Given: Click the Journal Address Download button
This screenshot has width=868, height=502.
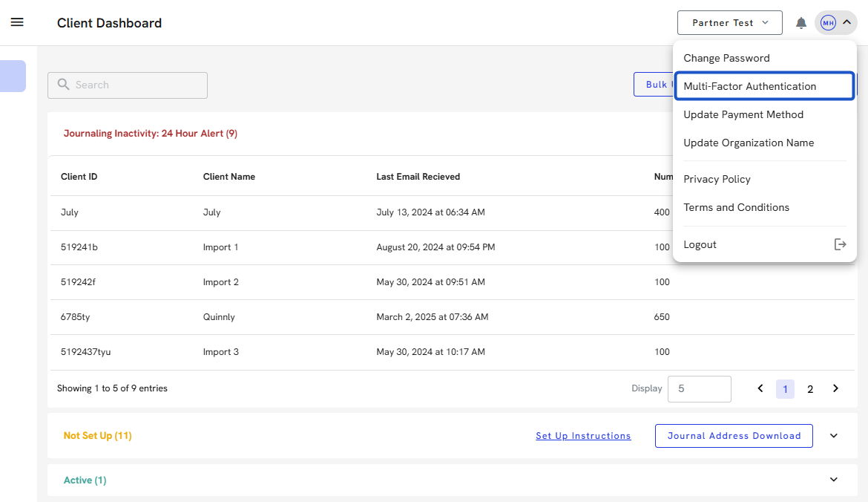Looking at the screenshot, I should [x=733, y=436].
